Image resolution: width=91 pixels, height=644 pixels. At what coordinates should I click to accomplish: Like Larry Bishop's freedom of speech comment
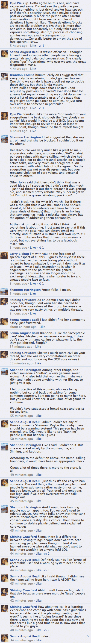[33, 283]
